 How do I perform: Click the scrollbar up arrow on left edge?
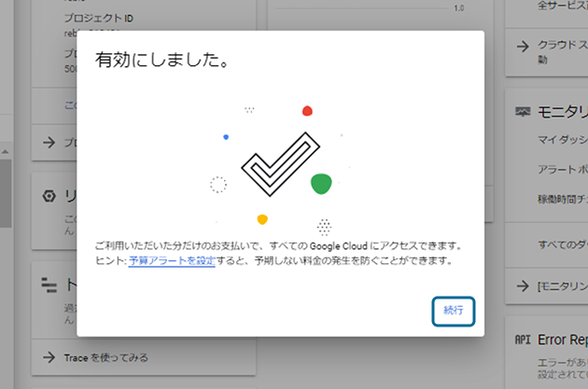click(5, 150)
